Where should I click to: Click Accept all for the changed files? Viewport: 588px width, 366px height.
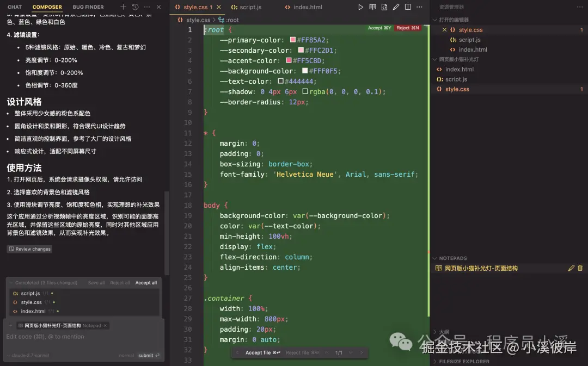point(146,283)
